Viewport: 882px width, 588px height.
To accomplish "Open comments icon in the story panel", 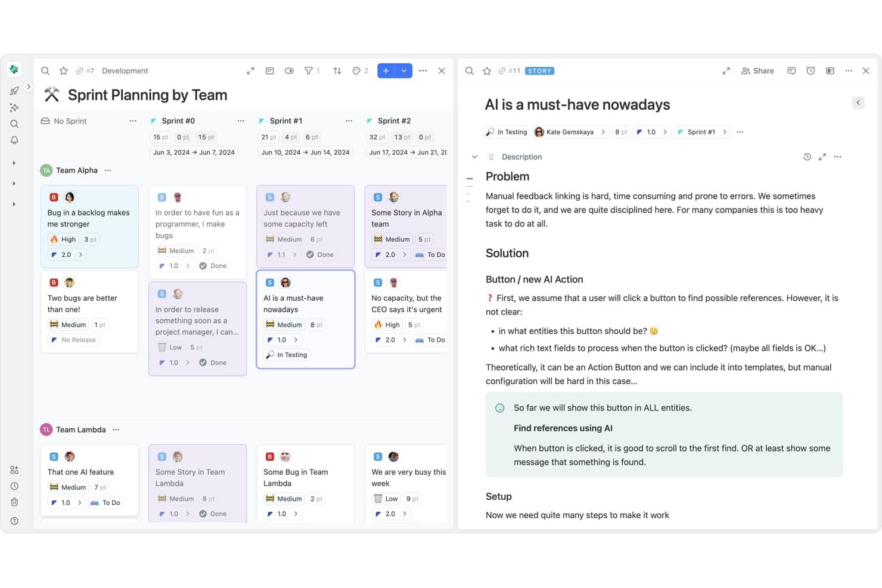I will coord(791,71).
